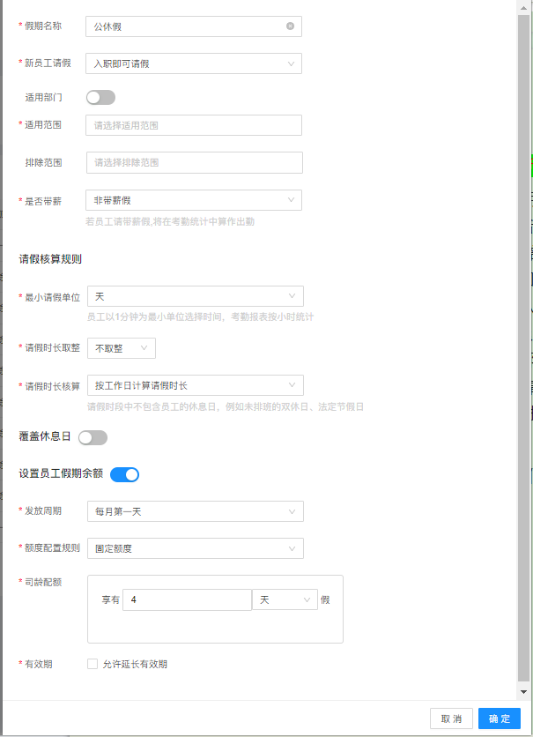Click the quota number field containing 4

[x=187, y=600]
